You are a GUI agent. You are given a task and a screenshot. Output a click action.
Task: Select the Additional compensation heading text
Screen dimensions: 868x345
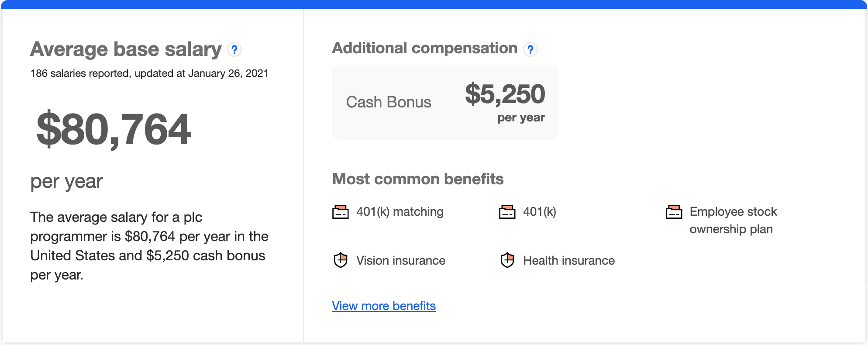coord(424,48)
